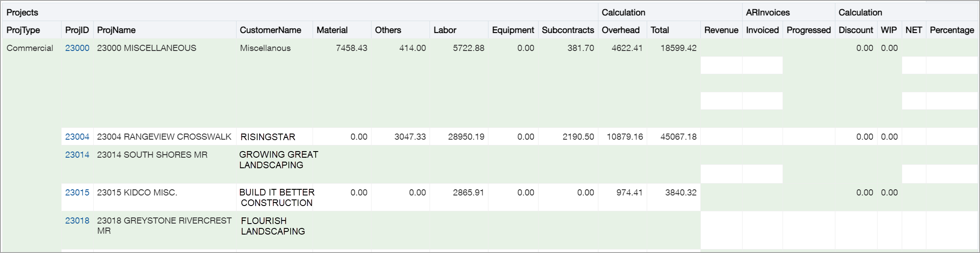
Task: Click the Labor column header
Action: [x=445, y=30]
